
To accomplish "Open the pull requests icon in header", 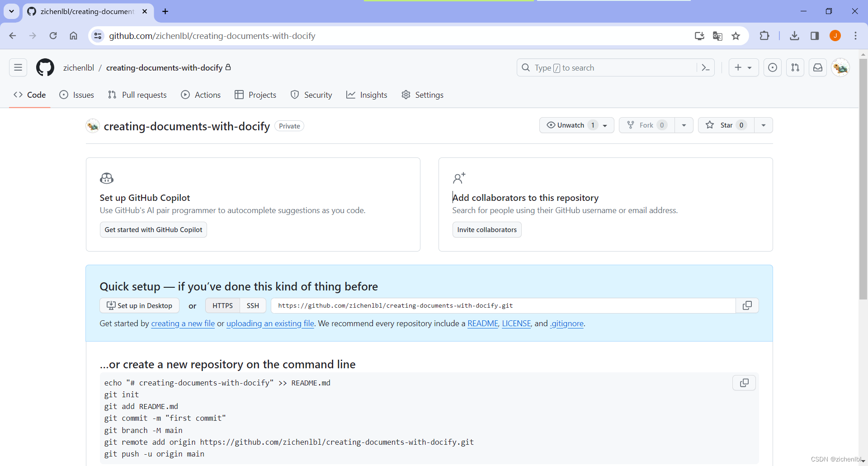I will click(795, 68).
